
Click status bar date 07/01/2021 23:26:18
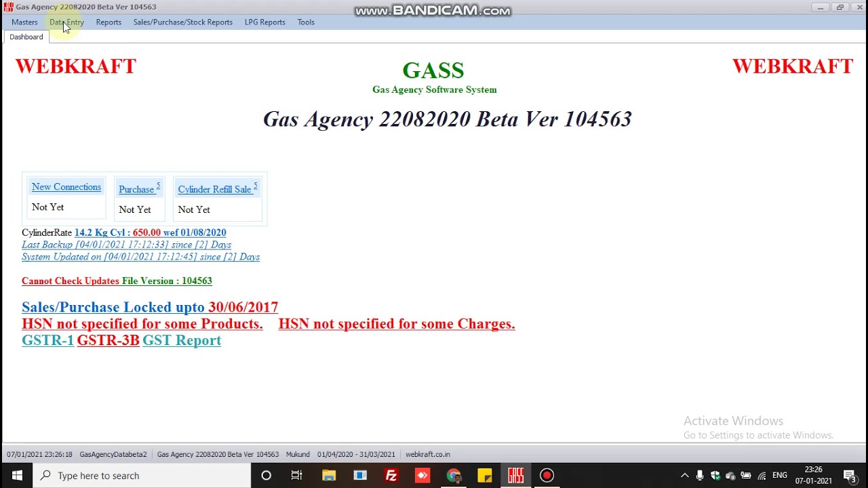pyautogui.click(x=39, y=454)
